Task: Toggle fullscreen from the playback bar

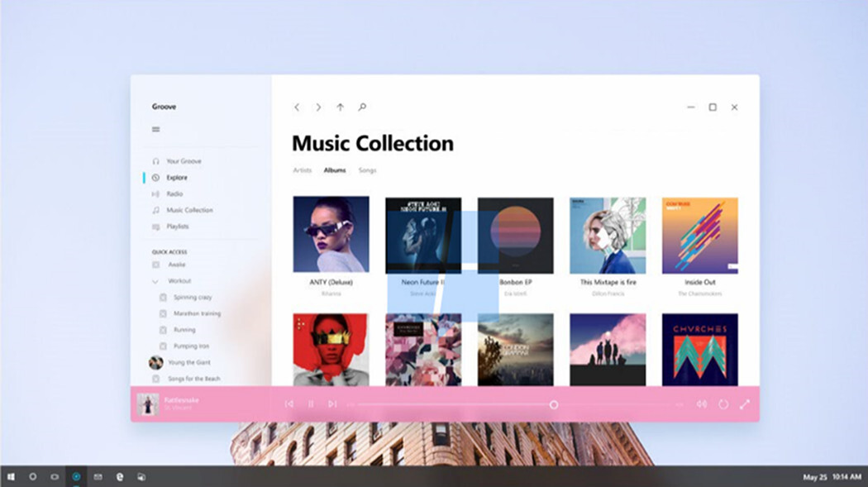Action: pyautogui.click(x=743, y=403)
